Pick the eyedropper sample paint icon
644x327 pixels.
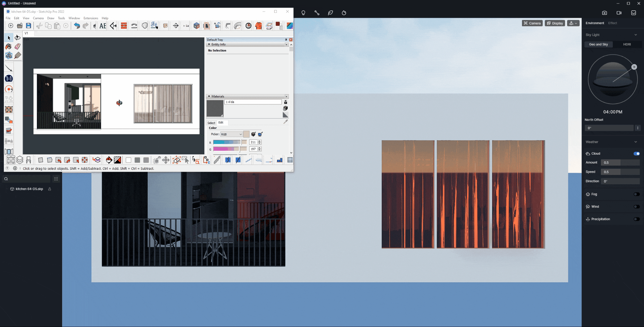285,122
